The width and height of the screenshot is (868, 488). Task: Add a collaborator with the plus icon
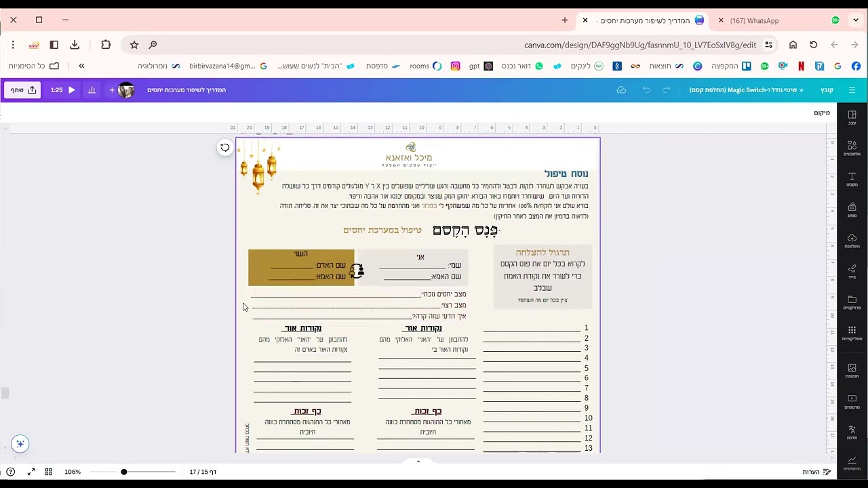coord(112,89)
